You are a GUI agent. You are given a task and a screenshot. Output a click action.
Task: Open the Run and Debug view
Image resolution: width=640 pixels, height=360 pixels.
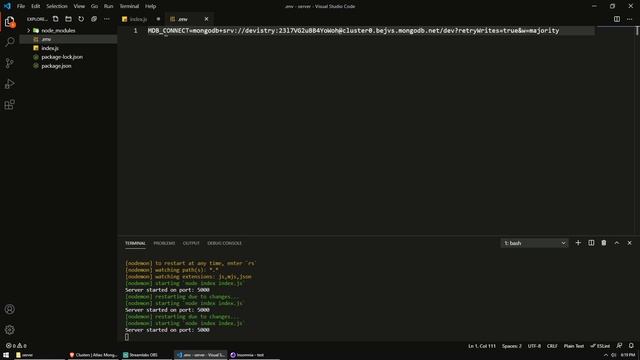tap(10, 84)
